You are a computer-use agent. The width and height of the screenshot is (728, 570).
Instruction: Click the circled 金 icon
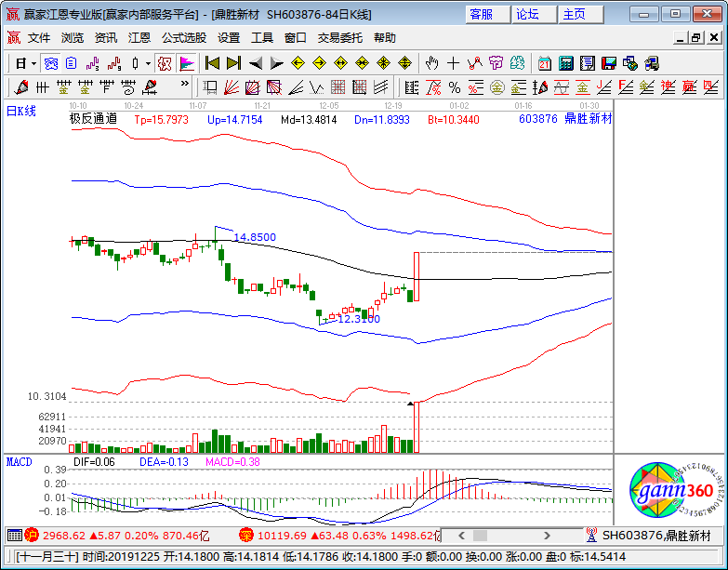tap(497, 86)
